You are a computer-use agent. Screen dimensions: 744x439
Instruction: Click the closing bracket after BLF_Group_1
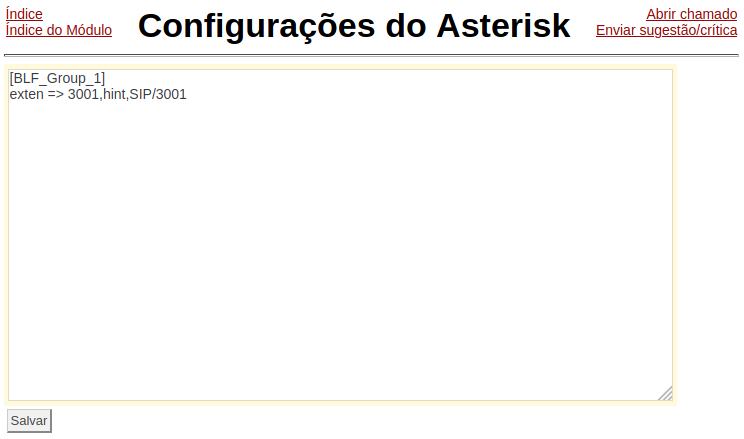[102, 78]
